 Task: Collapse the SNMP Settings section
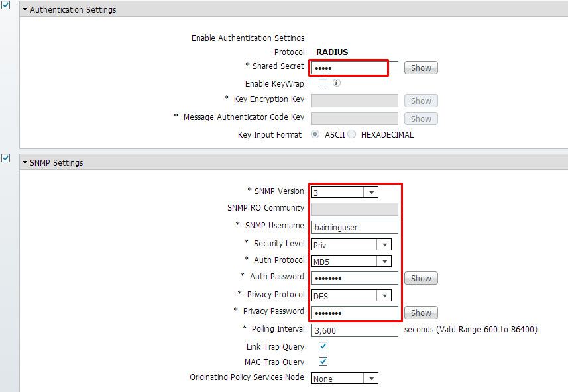point(25,162)
